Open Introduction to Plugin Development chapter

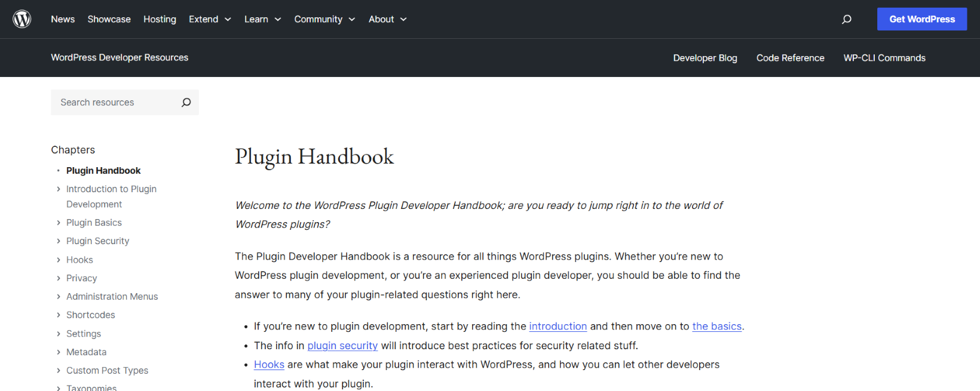tap(111, 196)
